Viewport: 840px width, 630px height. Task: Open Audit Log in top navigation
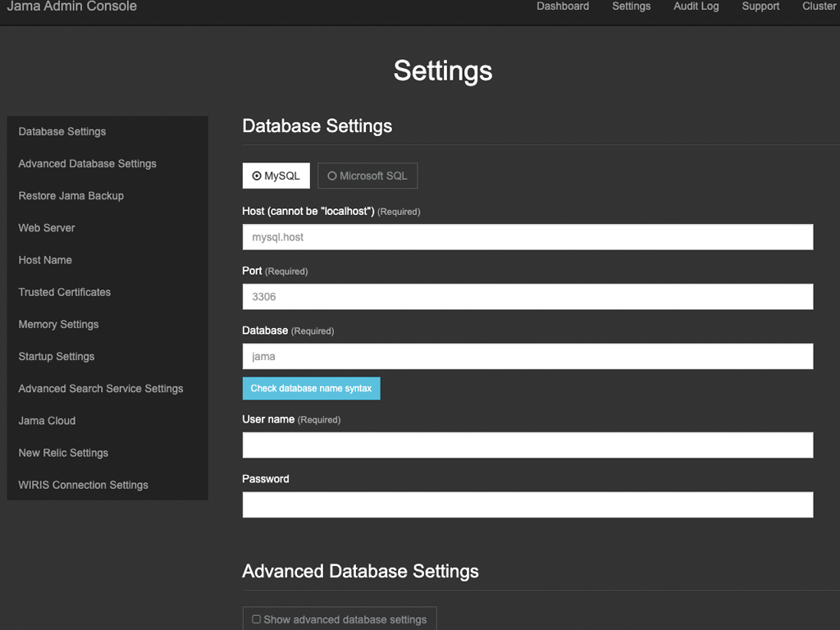[696, 7]
